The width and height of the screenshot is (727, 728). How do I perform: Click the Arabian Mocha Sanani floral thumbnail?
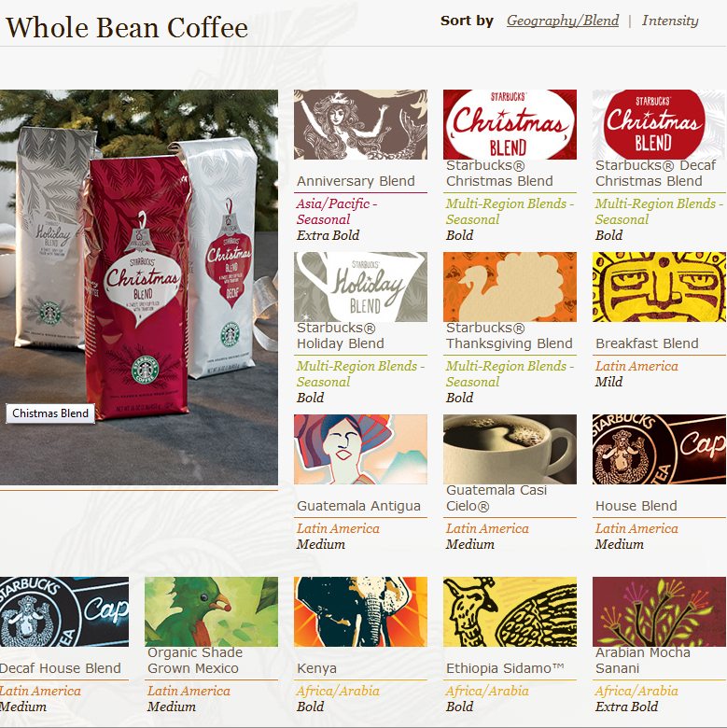tap(659, 612)
